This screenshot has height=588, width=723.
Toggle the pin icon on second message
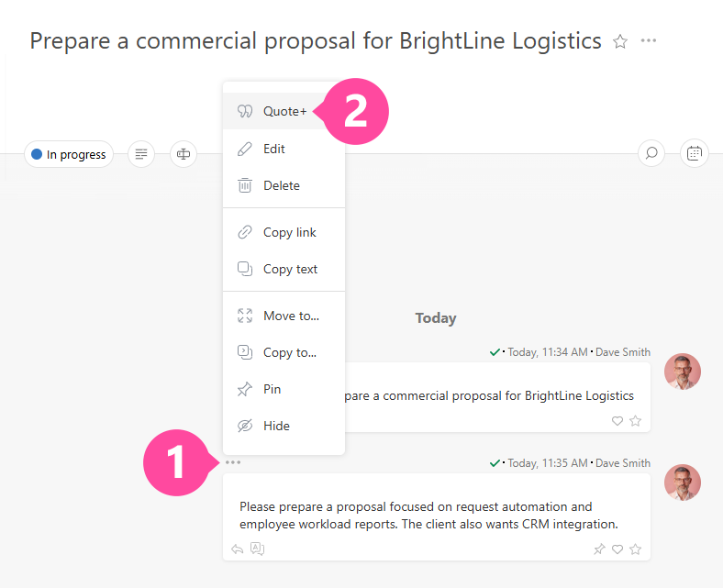(x=599, y=549)
